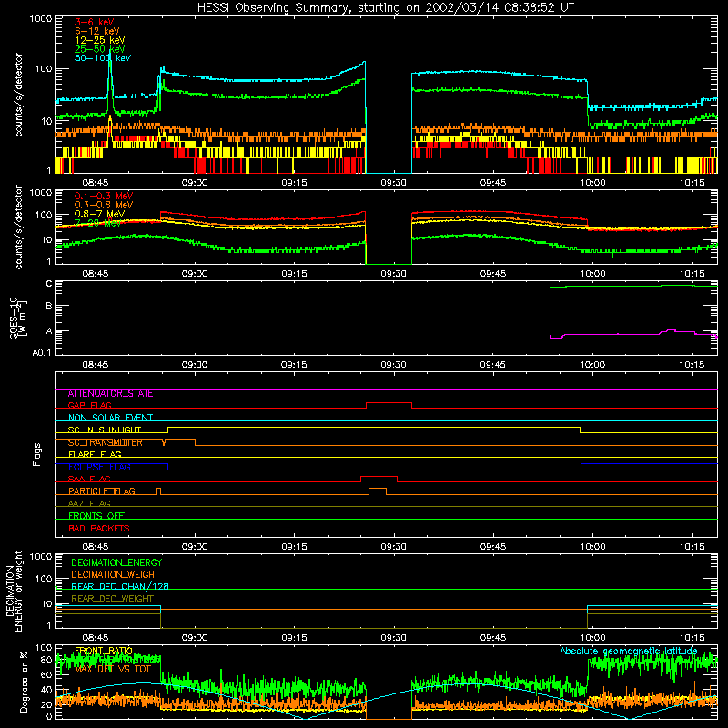This screenshot has width=728, height=728.
Task: Select the '12-25 keV' legend label
Action: (100, 40)
